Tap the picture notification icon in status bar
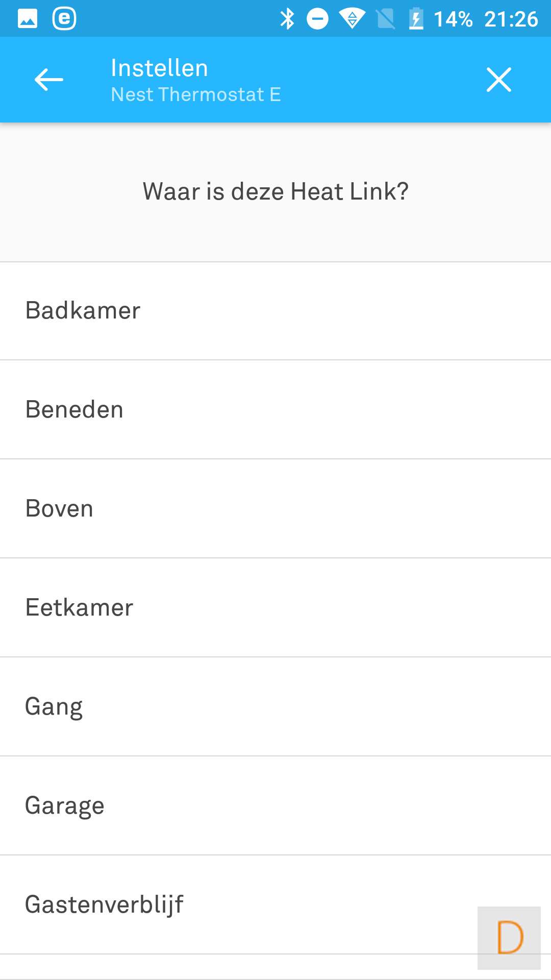The width and height of the screenshot is (551, 980). coord(28,19)
